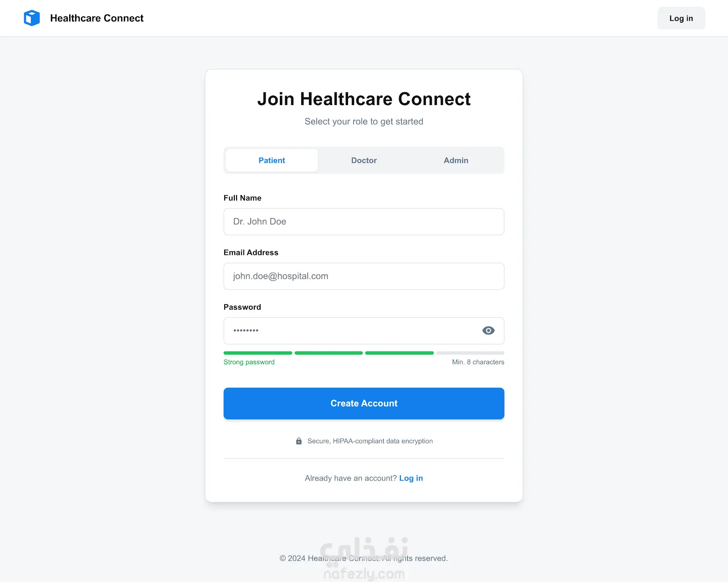Click the unfilled fourth strength bar segment
Viewport: 728px width, 582px height.
tap(470, 353)
